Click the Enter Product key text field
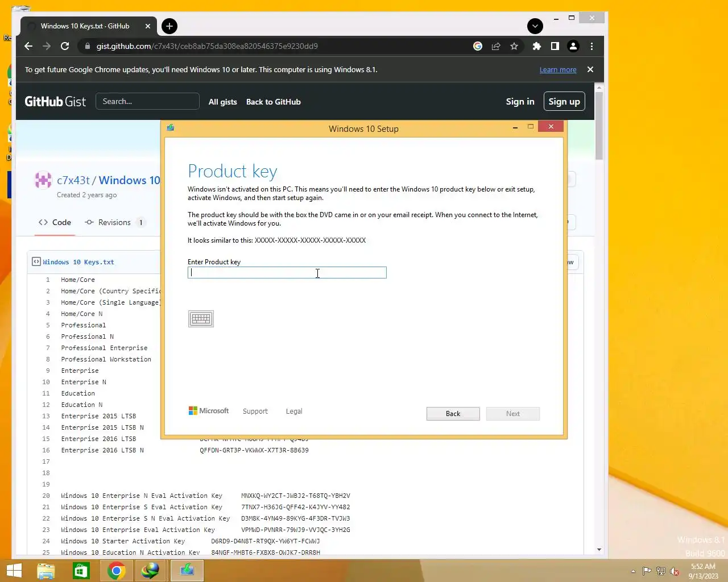728x582 pixels. (287, 273)
